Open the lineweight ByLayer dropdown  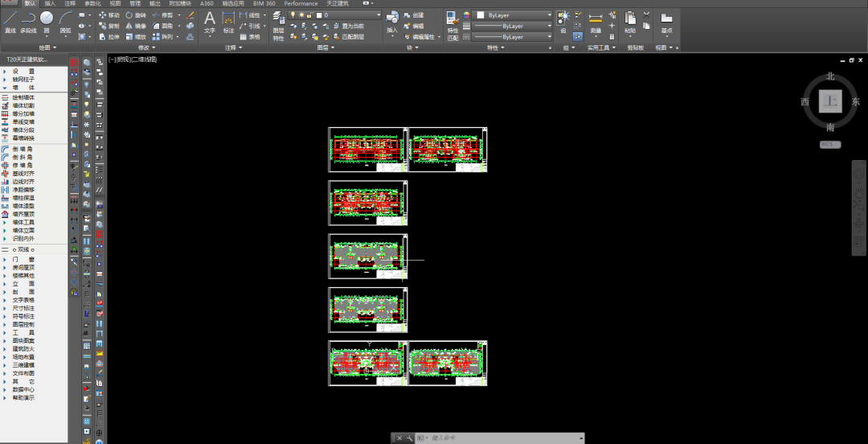[x=514, y=26]
